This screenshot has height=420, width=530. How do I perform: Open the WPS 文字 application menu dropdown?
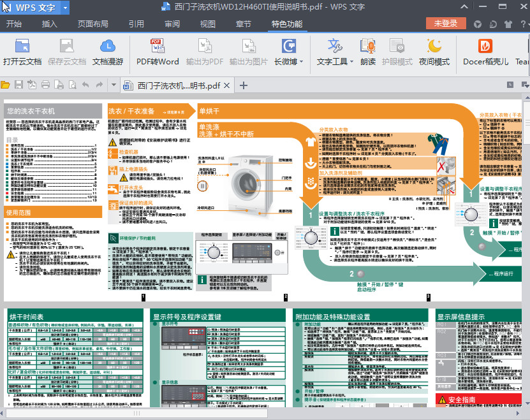[65, 8]
